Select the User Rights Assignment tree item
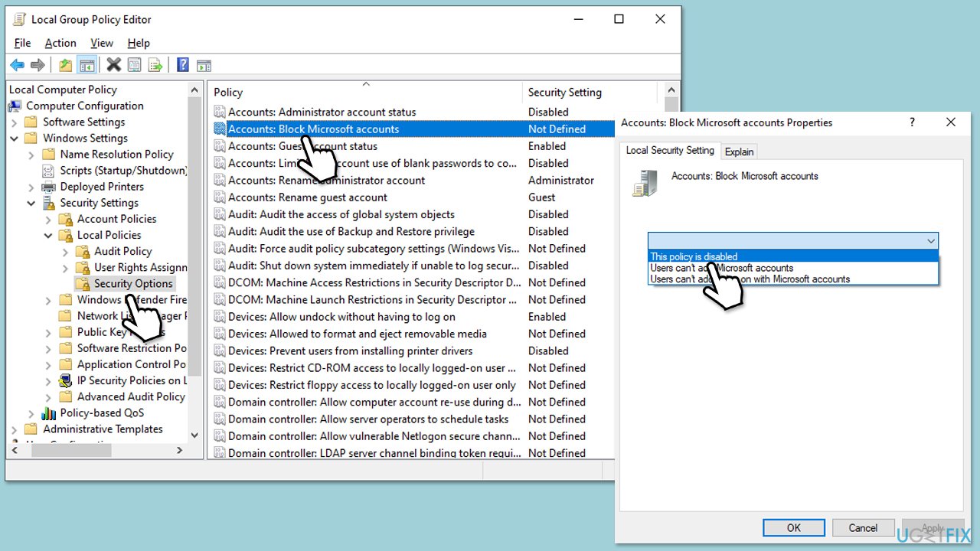 point(141,267)
